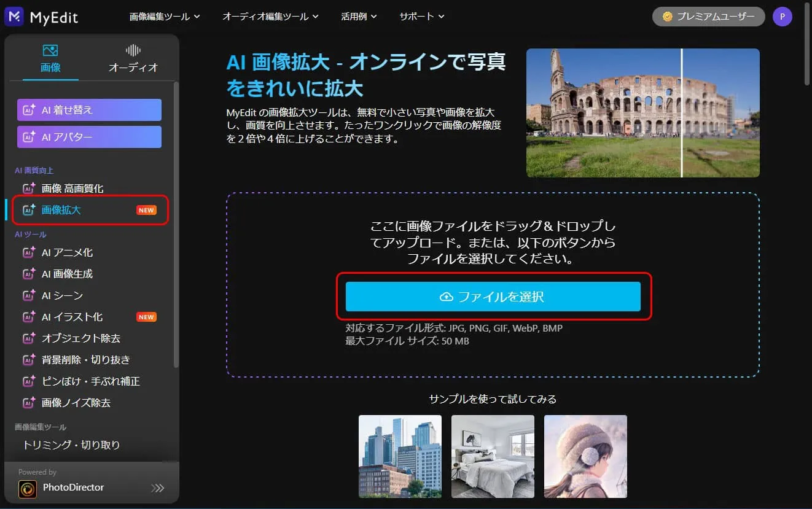
Task: Open the AI アバター tool
Action: point(89,137)
